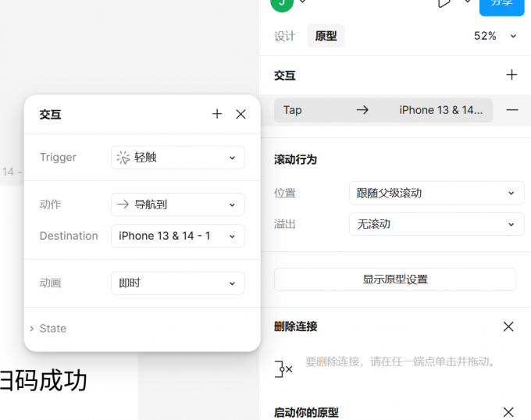Click the delete connection illustration icon

point(283,369)
